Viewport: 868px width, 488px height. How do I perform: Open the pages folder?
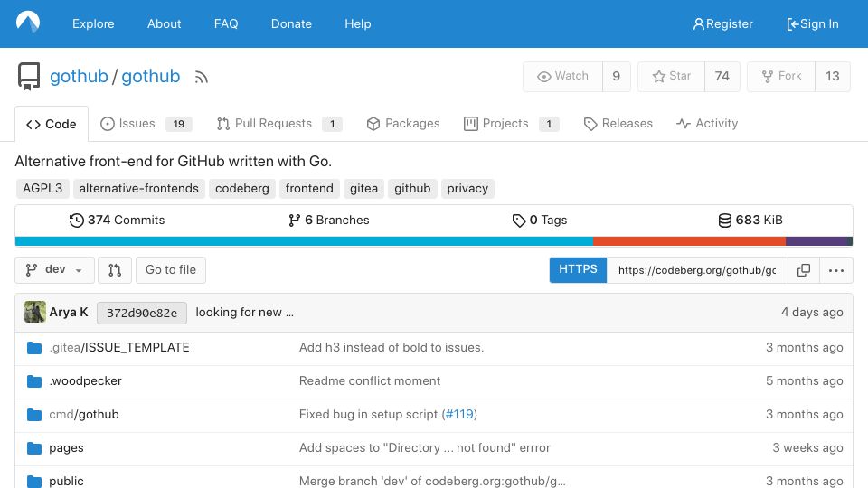click(66, 447)
